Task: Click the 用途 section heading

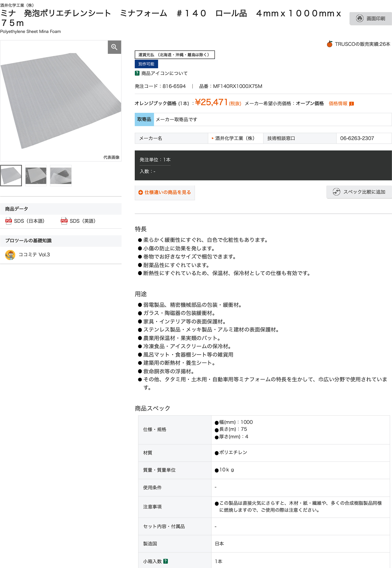Action: point(141,294)
